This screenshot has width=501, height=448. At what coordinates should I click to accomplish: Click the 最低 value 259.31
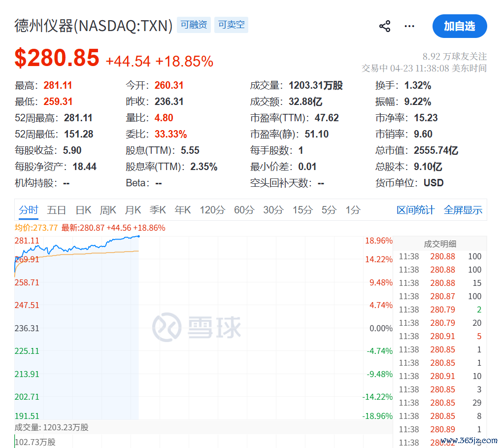(58, 102)
